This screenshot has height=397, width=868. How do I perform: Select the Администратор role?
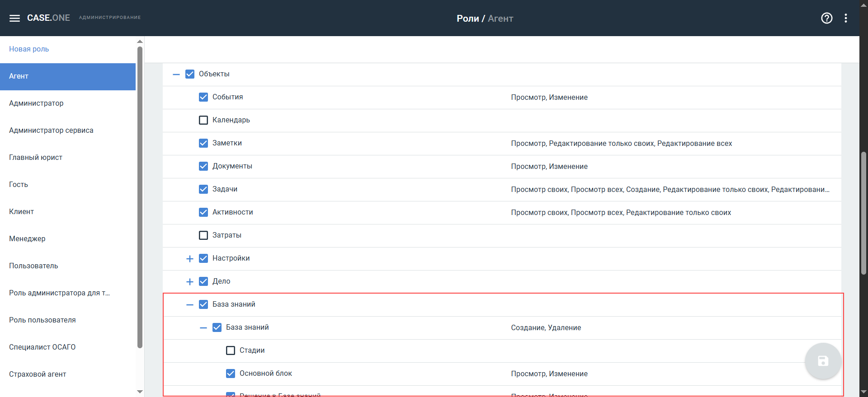36,103
